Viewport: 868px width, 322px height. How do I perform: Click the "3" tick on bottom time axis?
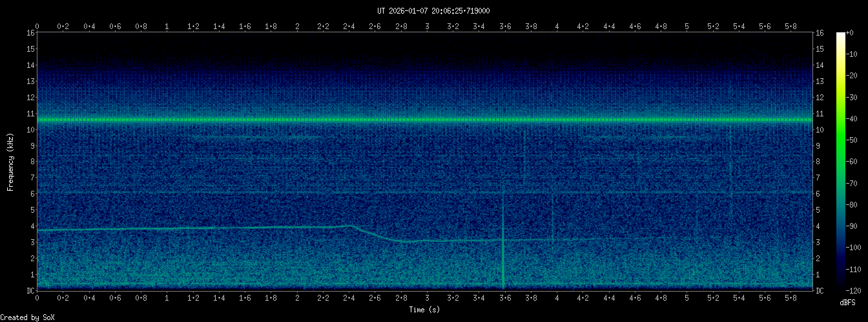pyautogui.click(x=427, y=299)
